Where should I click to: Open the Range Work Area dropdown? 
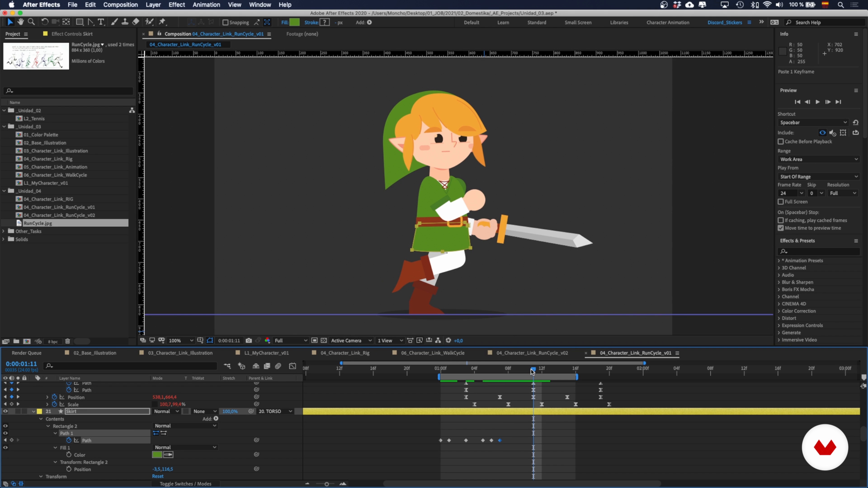818,159
